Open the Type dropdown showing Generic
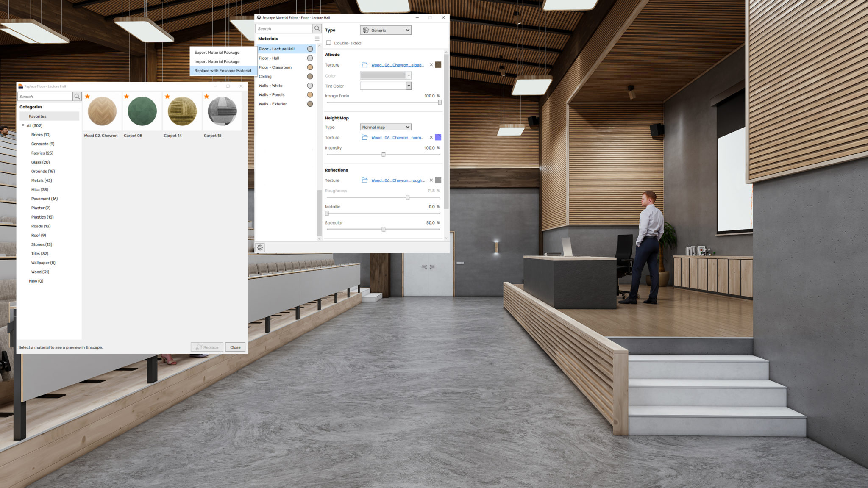 tap(385, 30)
